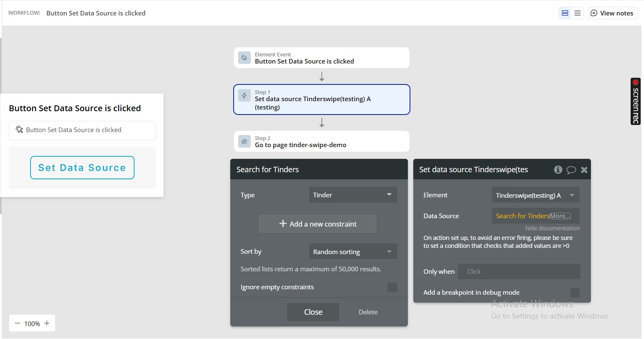Click the cursor icon on the Element Event card
Screen dimensions: 644x339
click(244, 58)
